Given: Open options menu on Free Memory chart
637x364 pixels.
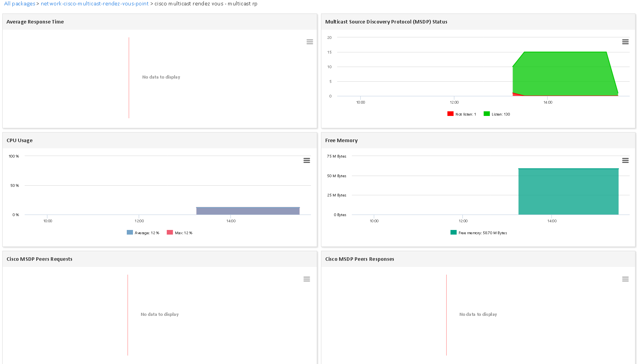Looking at the screenshot, I should (625, 160).
